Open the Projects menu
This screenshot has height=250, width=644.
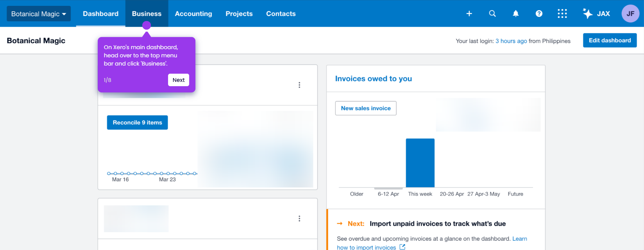pyautogui.click(x=239, y=14)
